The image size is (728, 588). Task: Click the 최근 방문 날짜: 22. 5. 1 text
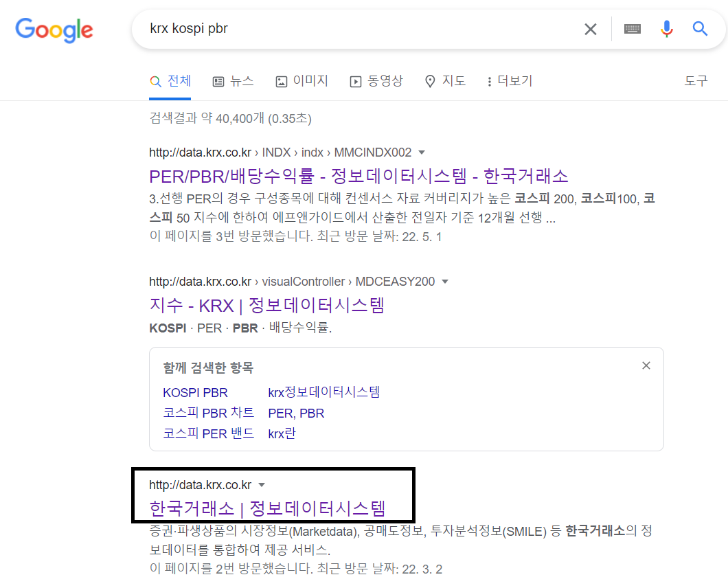[379, 236]
